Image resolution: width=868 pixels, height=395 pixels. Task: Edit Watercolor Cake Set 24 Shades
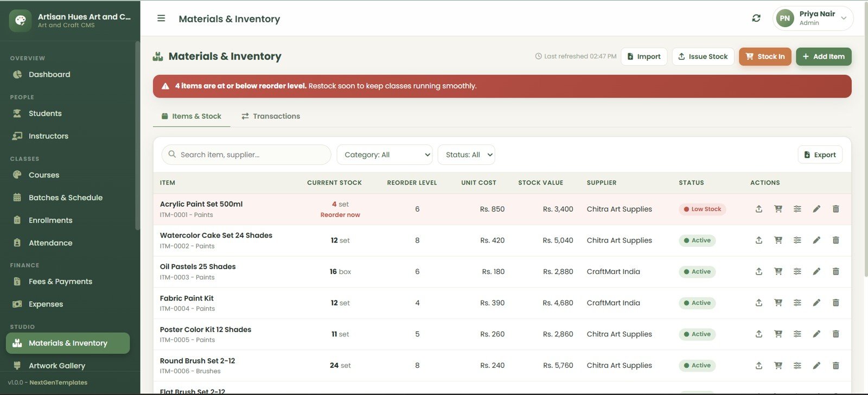(x=816, y=240)
